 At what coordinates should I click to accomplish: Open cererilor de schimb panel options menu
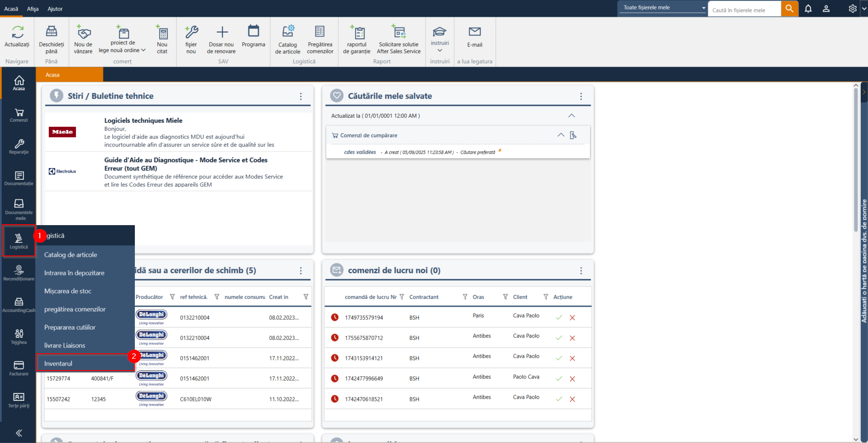tap(301, 271)
